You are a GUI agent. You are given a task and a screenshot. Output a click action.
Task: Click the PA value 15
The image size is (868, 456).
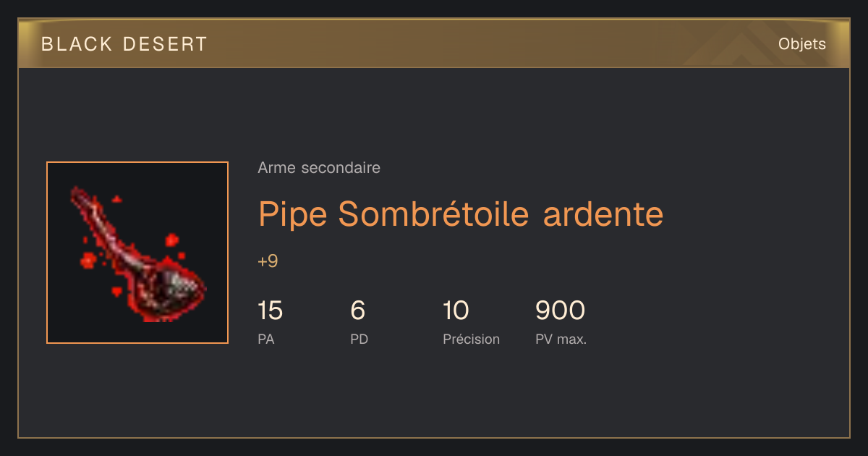tap(270, 311)
